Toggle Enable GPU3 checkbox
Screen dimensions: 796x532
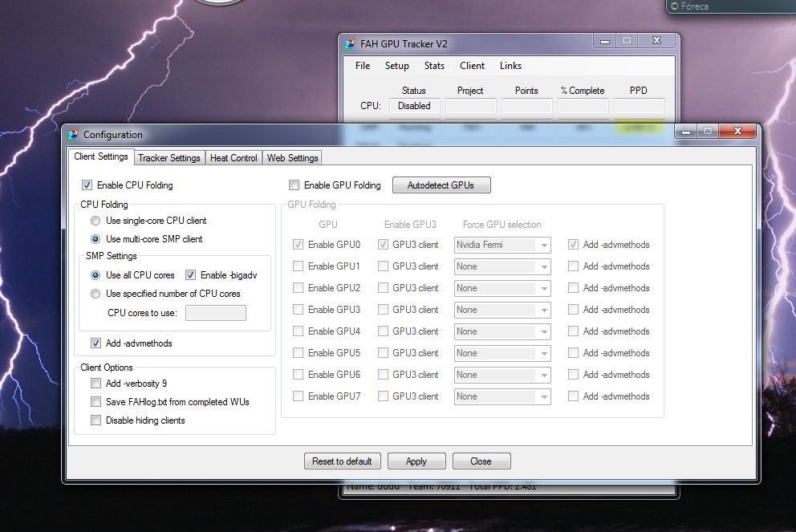(298, 309)
